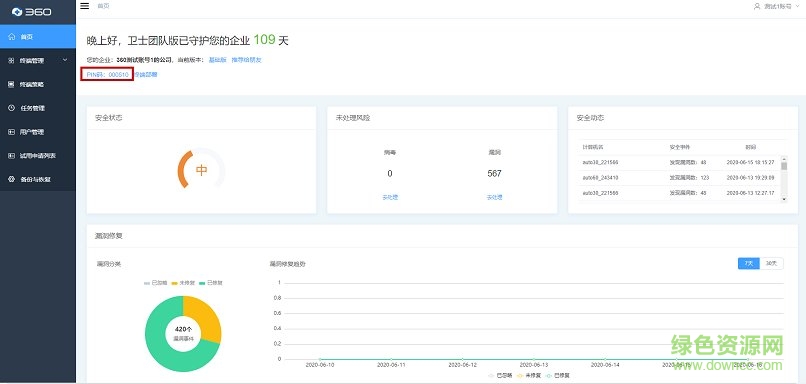The height and width of the screenshot is (384, 806).
Task: Toggle 未修复 legend below trend chart
Action: pos(528,376)
